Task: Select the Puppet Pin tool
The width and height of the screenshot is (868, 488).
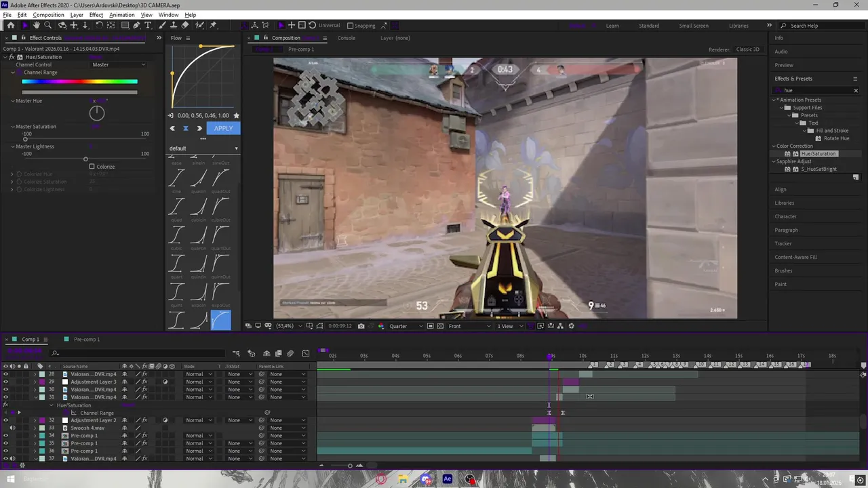Action: pos(212,26)
